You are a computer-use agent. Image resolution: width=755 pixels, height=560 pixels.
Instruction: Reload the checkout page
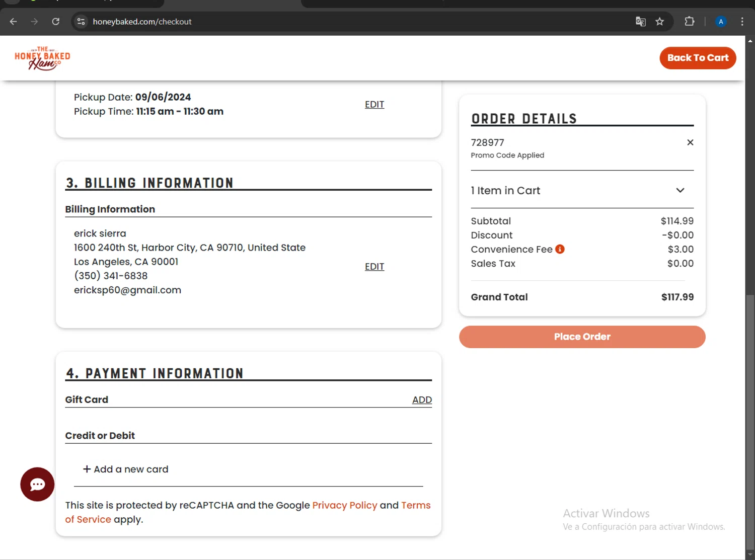tap(56, 22)
